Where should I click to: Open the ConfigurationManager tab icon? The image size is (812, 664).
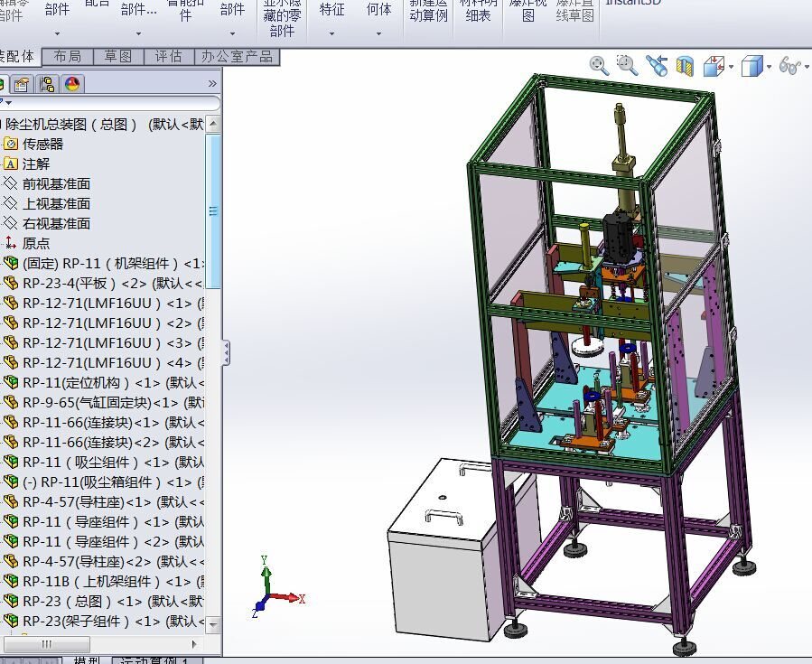[x=47, y=84]
